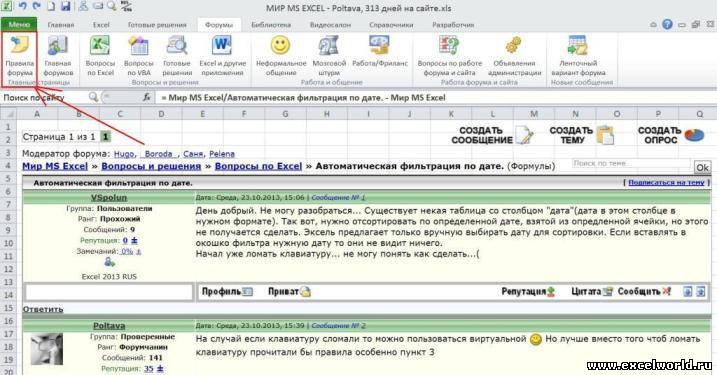
Task: Switch to the Разработчик ribbon tab
Action: click(453, 25)
